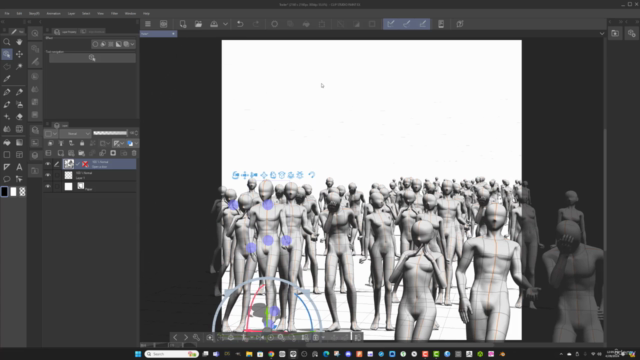Viewport: 640px width, 360px height.
Task: Click the Tool navigation button
Action: (92, 58)
